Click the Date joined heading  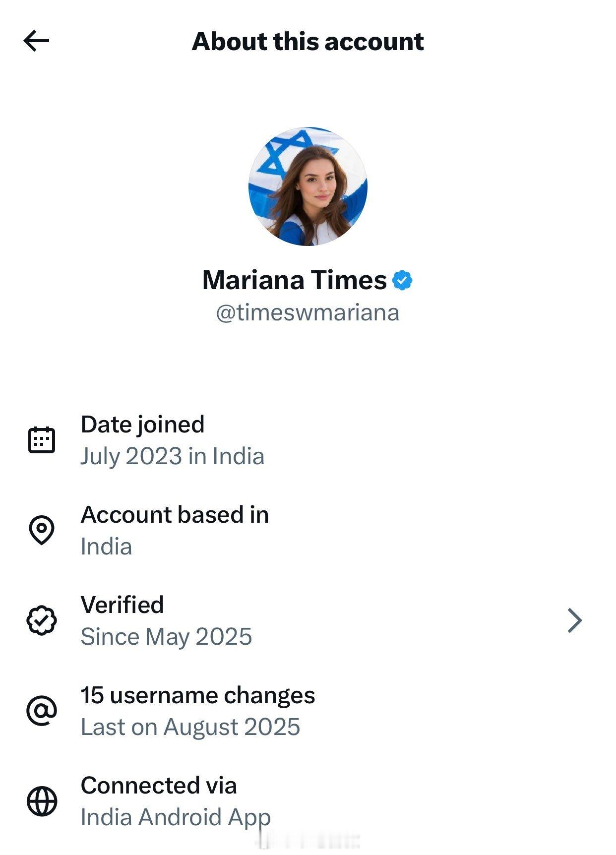coord(142,424)
